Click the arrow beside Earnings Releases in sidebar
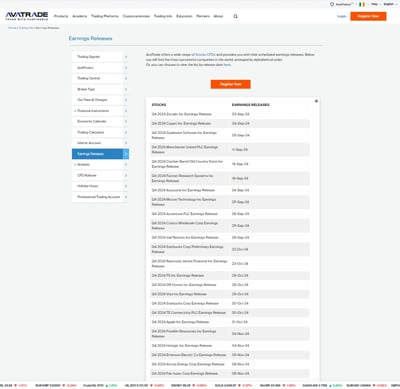 point(126,154)
